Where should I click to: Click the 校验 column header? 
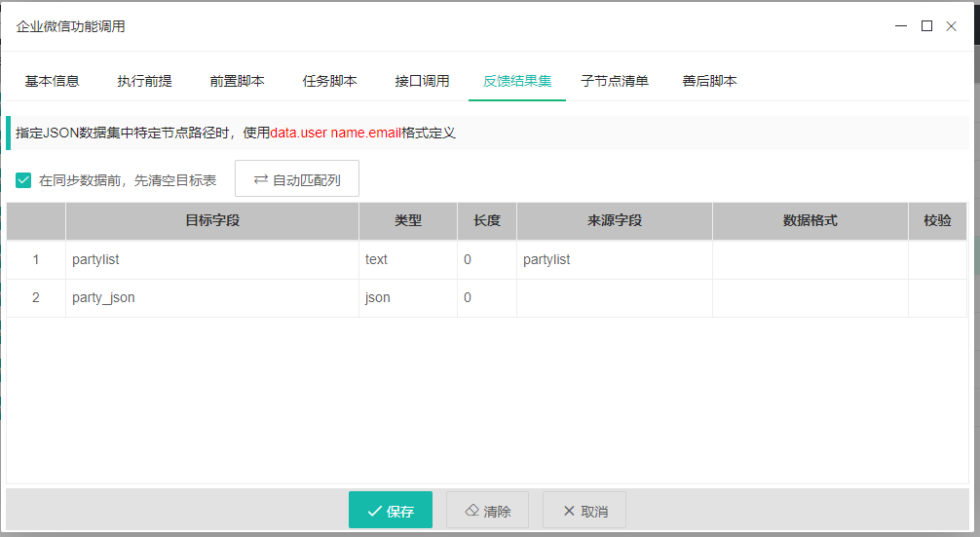937,220
